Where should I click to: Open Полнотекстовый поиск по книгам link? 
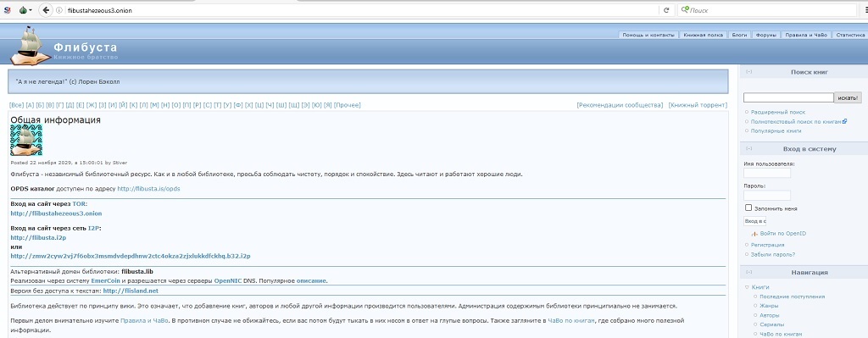coord(796,122)
